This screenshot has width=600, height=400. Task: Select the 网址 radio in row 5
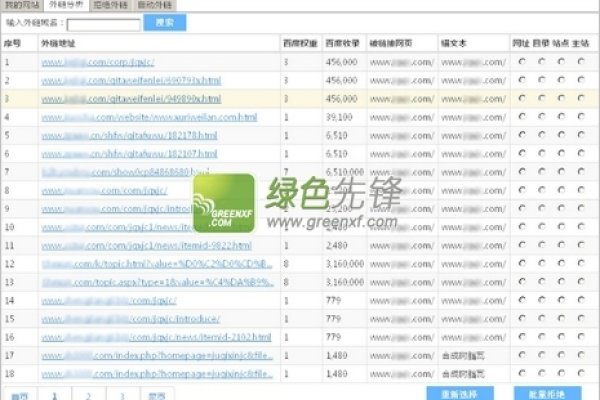click(x=522, y=135)
